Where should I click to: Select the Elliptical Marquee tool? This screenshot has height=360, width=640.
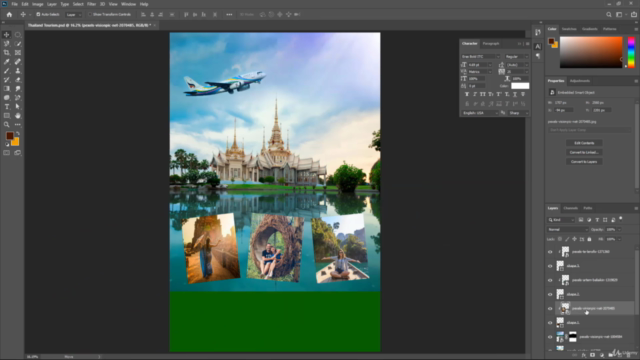(18, 35)
